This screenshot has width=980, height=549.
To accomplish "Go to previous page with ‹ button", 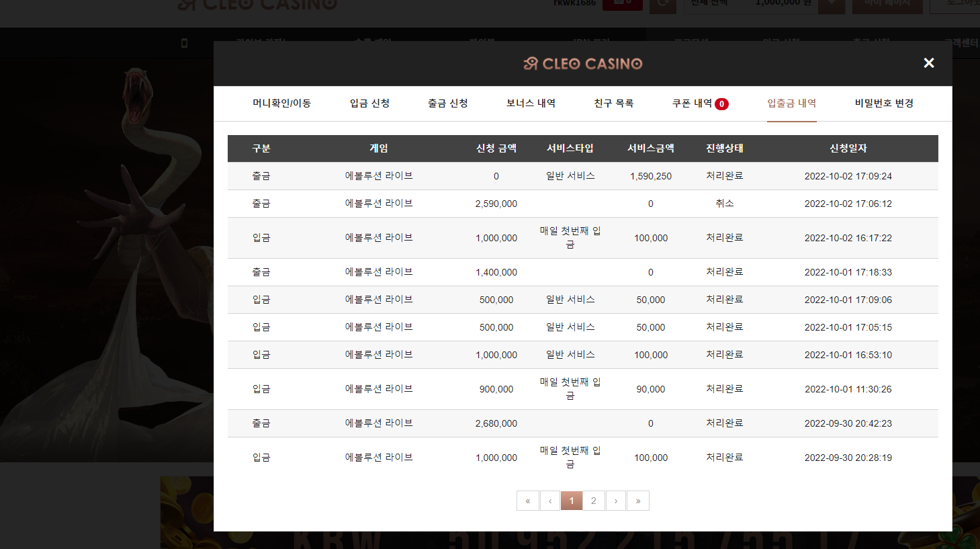I will 550,501.
